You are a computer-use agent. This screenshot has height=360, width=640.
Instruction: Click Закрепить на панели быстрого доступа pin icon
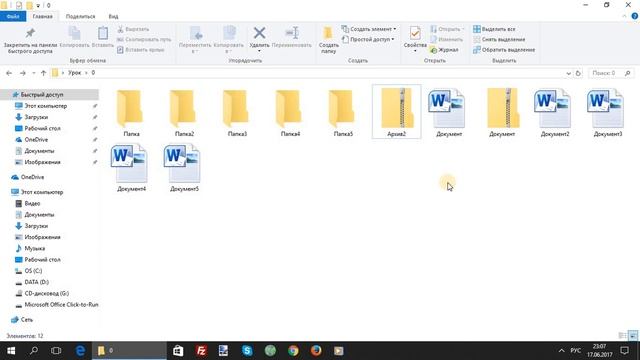click(30, 33)
